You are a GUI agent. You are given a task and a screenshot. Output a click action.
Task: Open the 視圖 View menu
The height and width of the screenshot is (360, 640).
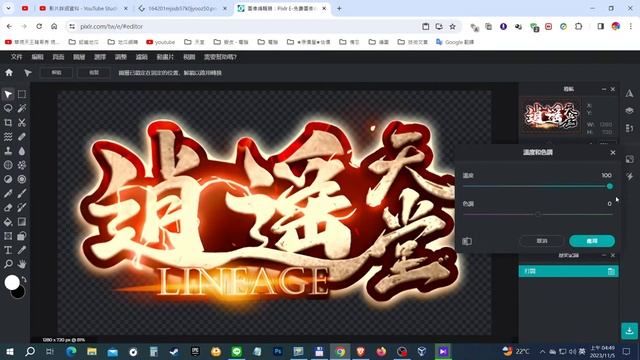pos(189,57)
